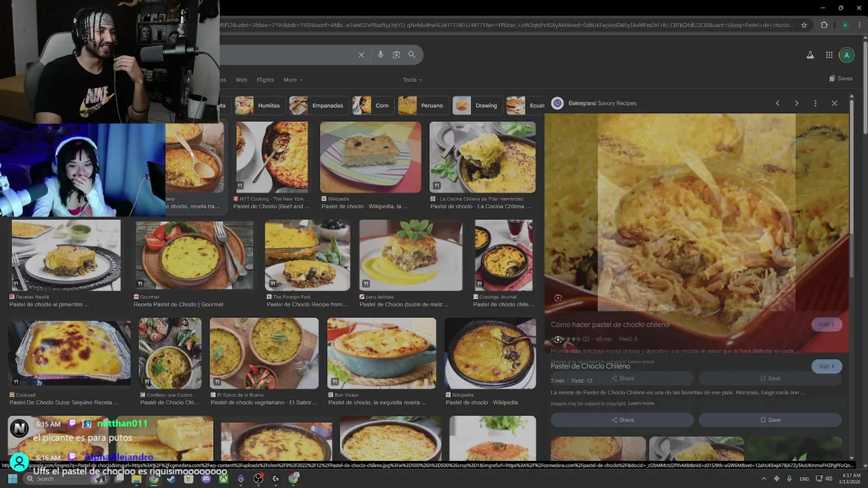Screen dimensions: 868x488
Task: Open Chrome extensions puzzle icon
Action: tap(824, 25)
